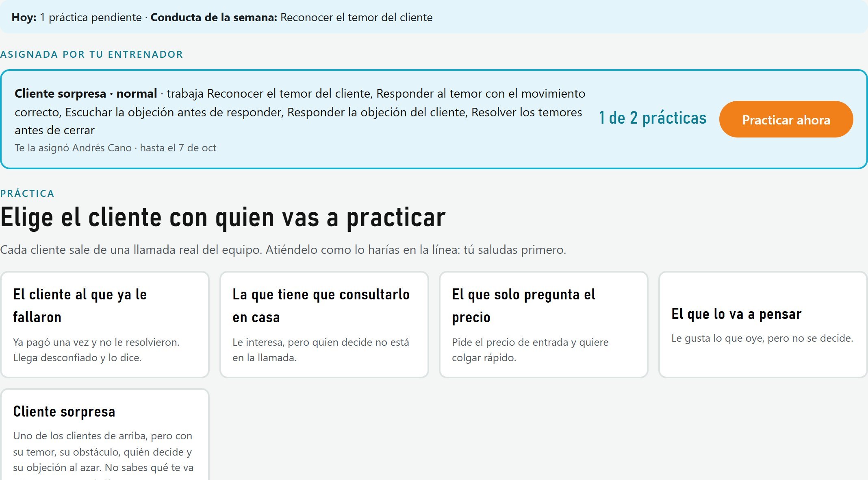Open the 'El que lo va a pensar' client

coord(763,325)
